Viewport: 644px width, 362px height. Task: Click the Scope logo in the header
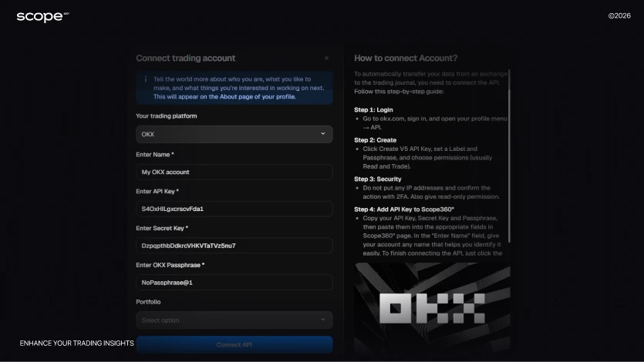pyautogui.click(x=42, y=16)
